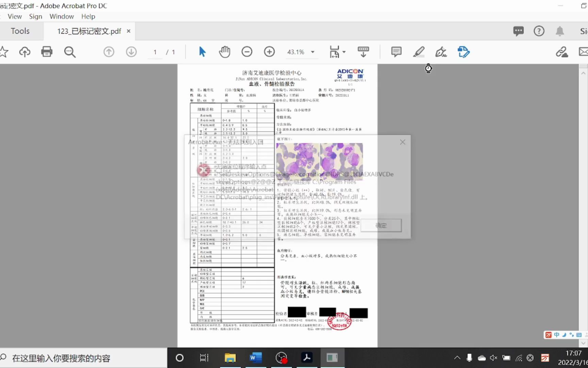Image resolution: width=588 pixels, height=368 pixels.
Task: Open the Add Comment tool
Action: click(396, 52)
